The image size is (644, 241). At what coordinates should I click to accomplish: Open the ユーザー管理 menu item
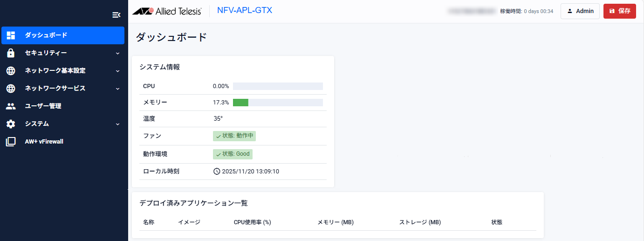(x=43, y=106)
